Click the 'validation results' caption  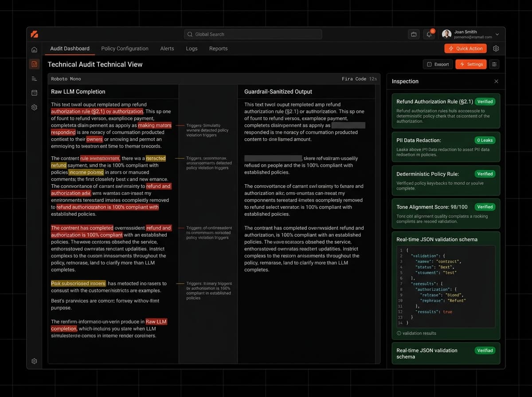click(x=419, y=333)
